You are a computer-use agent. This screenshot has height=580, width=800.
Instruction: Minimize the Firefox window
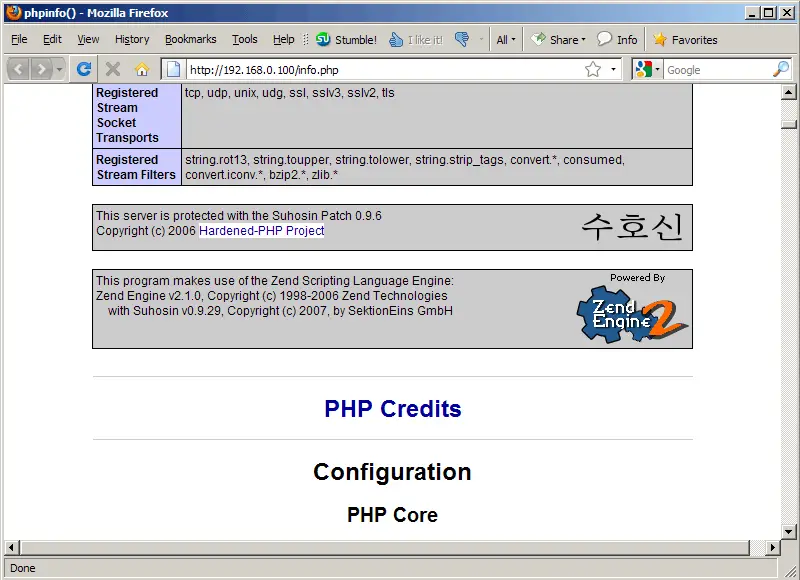click(x=752, y=13)
